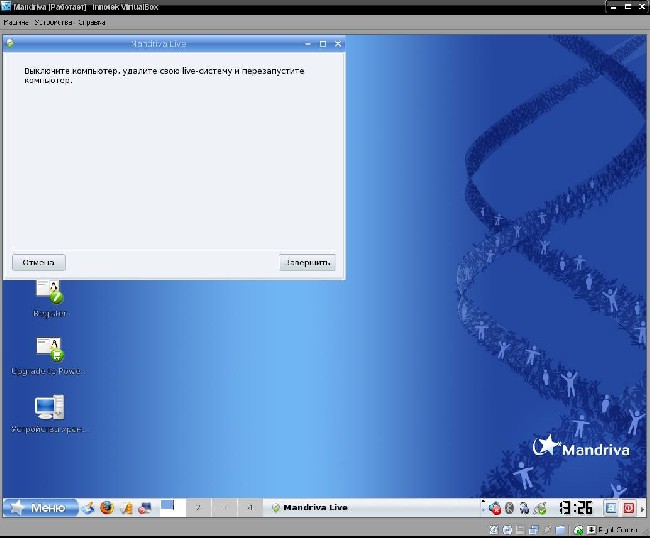Open the Mandriva Live window menu icon
The height and width of the screenshot is (538, 650).
(10, 43)
